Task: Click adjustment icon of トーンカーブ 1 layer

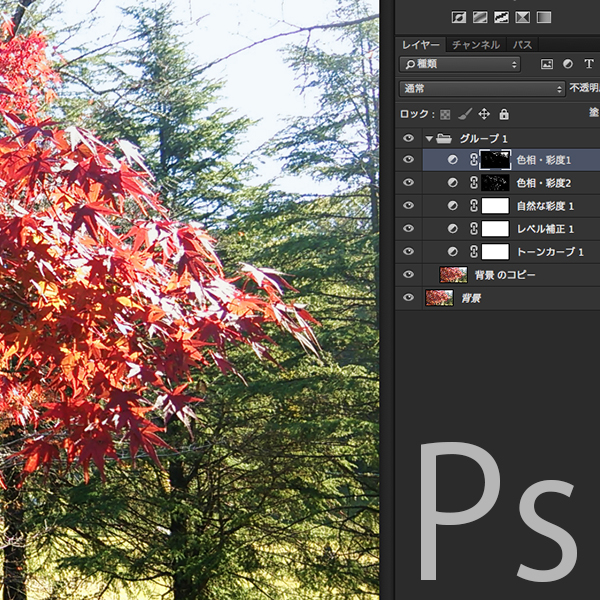Action: [x=453, y=252]
